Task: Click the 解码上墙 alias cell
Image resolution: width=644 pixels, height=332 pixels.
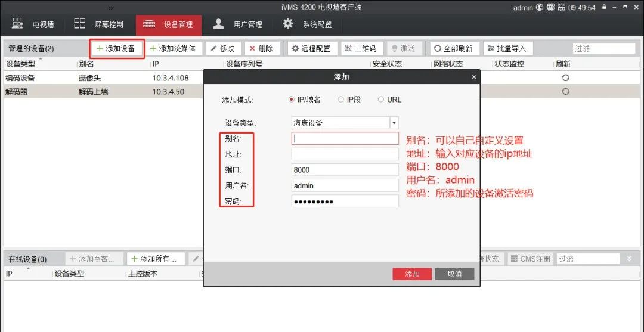Action: coord(94,92)
